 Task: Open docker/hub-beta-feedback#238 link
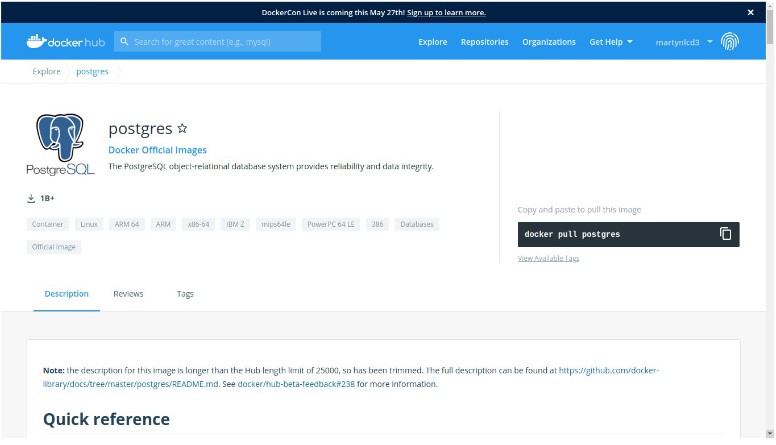(x=296, y=384)
